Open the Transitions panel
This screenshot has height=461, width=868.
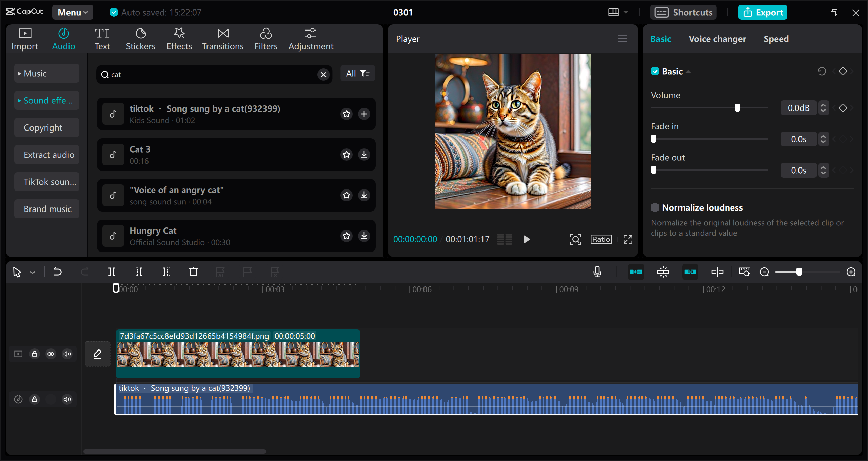point(222,38)
